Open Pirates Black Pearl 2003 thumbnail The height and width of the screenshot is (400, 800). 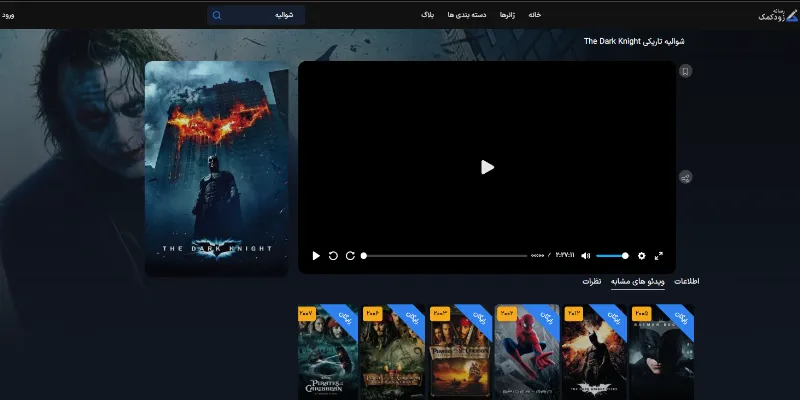(460, 352)
